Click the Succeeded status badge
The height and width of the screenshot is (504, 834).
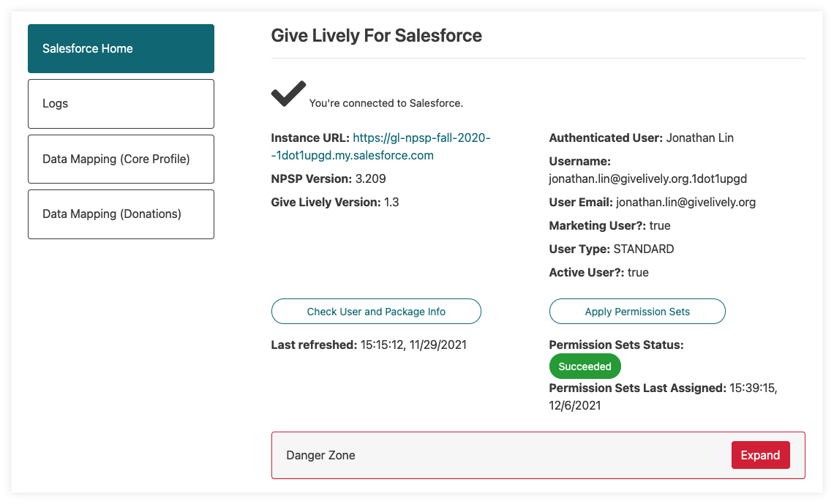tap(585, 366)
